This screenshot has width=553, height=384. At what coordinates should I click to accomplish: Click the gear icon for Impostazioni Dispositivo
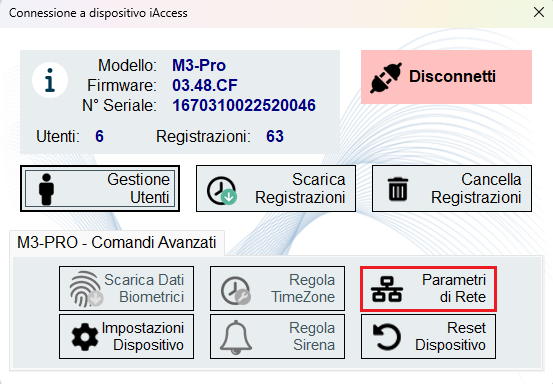point(85,337)
